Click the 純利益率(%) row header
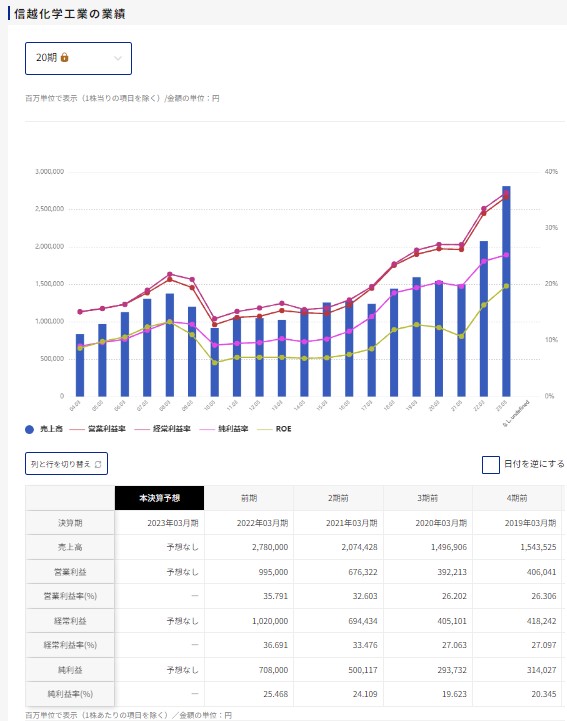Screen dimensions: 567x721 (70, 694)
